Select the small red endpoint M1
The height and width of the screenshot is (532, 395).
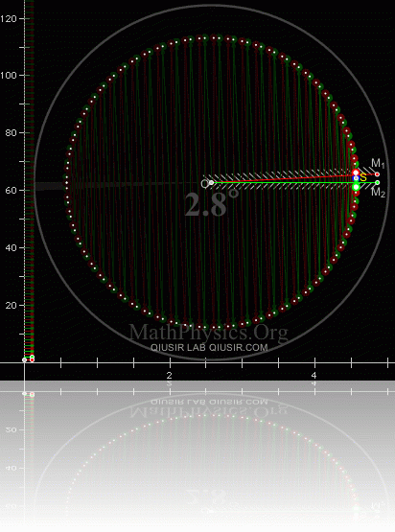378,174
